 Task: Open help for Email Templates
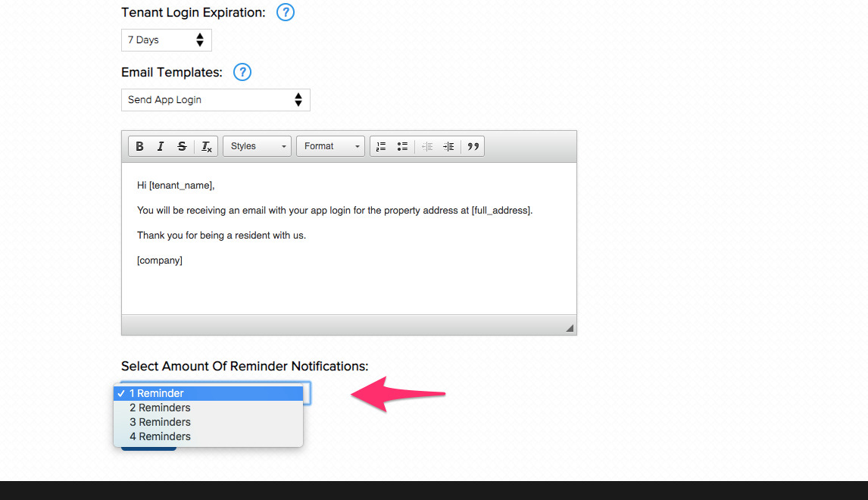click(242, 72)
